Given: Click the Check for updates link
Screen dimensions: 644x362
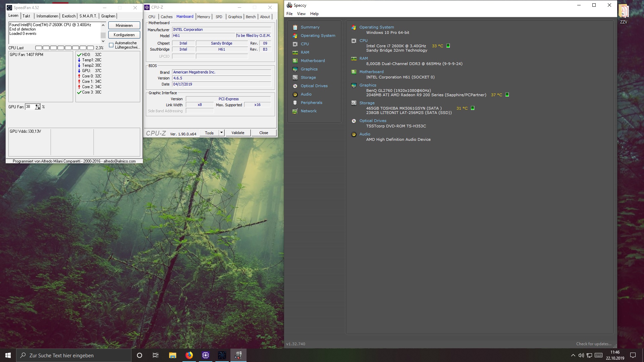Looking at the screenshot, I should (593, 344).
